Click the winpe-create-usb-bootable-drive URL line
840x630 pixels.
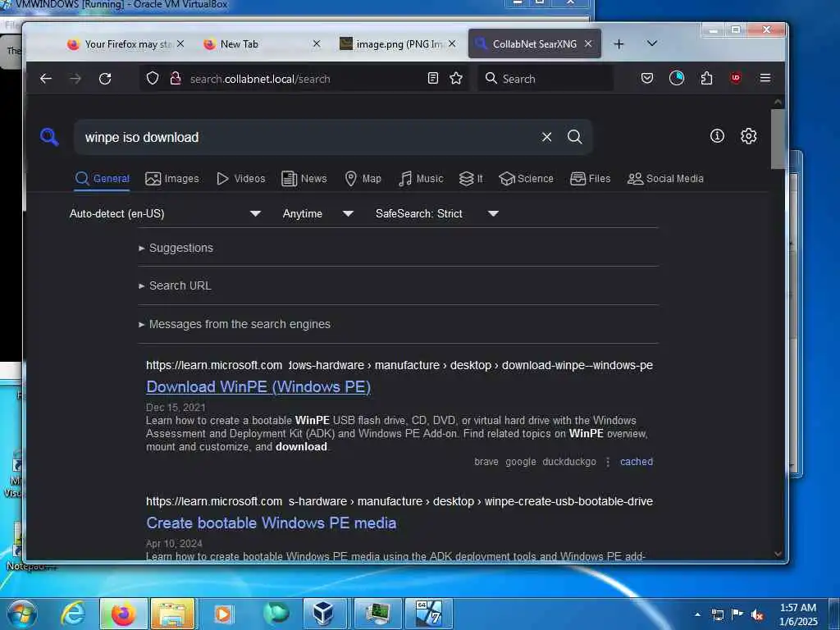pyautogui.click(x=399, y=501)
